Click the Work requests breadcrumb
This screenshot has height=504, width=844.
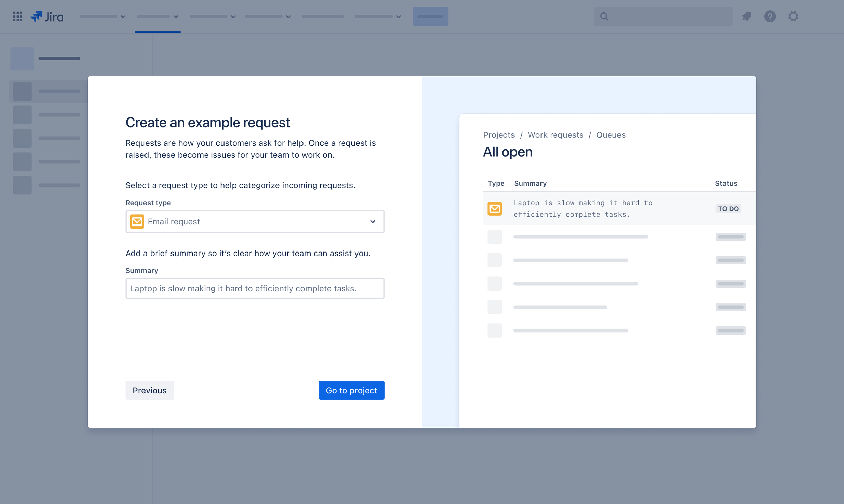555,135
